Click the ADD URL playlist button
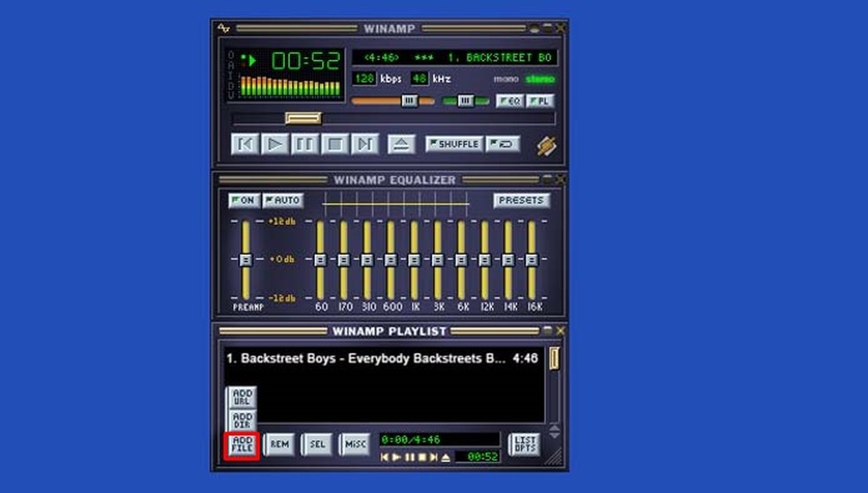 tap(243, 397)
